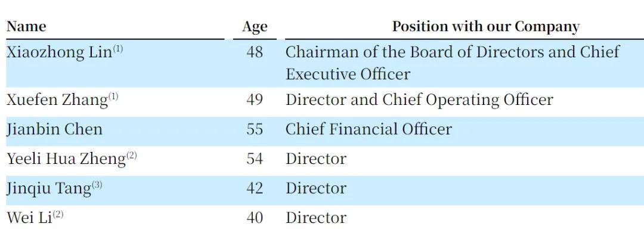This screenshot has width=644, height=245.
Task: Click the Name column header
Action: (x=27, y=27)
